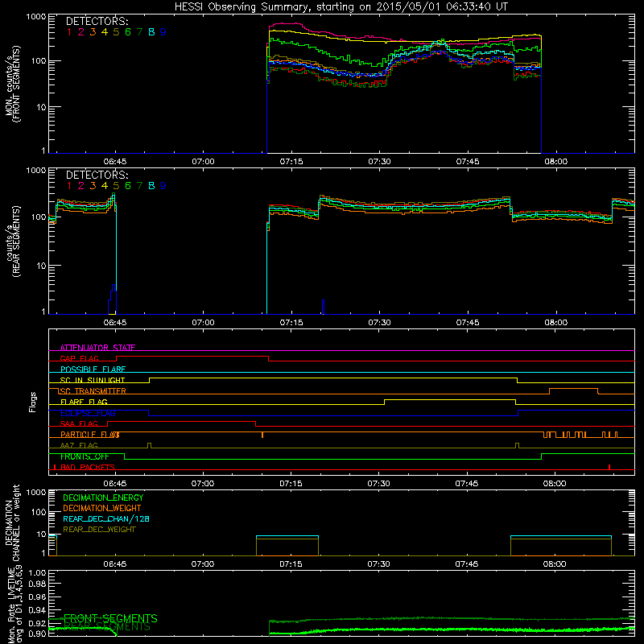The height and width of the screenshot is (644, 644).
Task: Click the DECIMATION CHANNEL or weight axis title
Action: click(x=12, y=522)
